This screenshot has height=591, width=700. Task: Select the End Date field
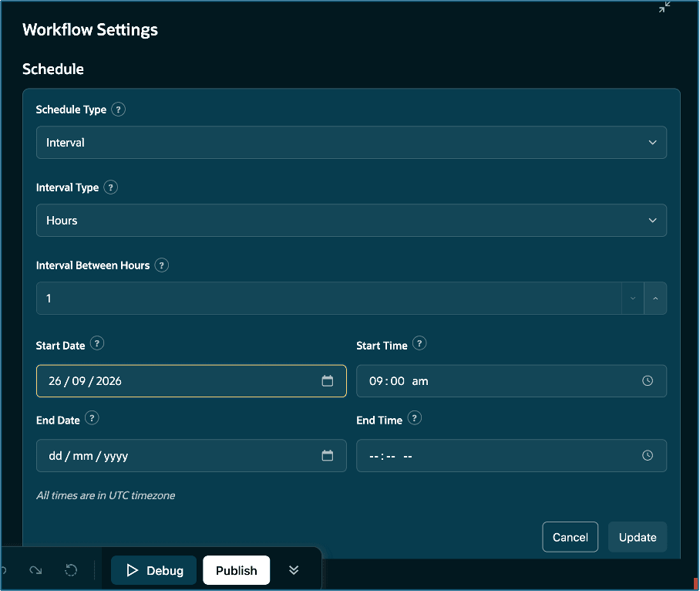pyautogui.click(x=191, y=456)
